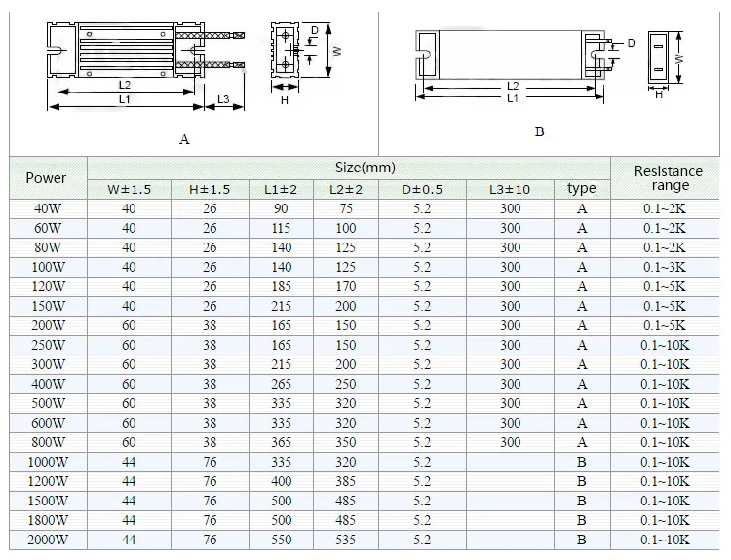Screen dimensions: 731x560
Task: Click L1 value '265' in 400W row
Action: tap(281, 385)
